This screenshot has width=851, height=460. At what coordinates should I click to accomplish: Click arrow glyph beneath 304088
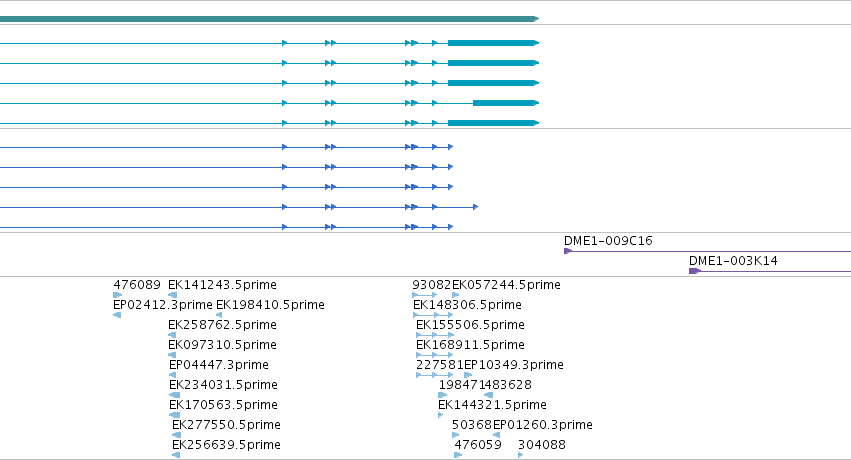coord(520,455)
